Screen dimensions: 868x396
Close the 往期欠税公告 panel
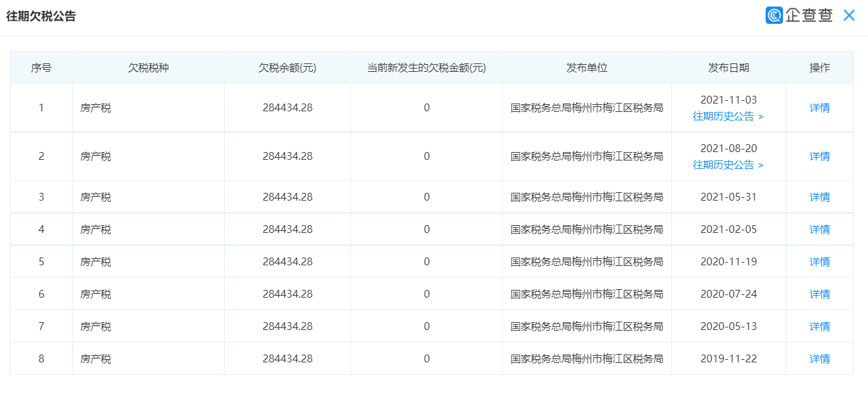tap(849, 15)
